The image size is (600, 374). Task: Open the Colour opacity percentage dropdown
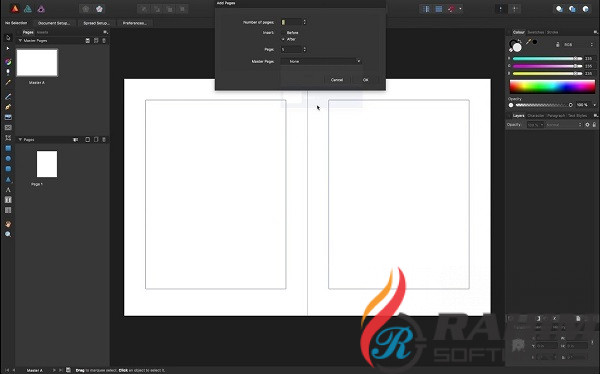coord(594,105)
